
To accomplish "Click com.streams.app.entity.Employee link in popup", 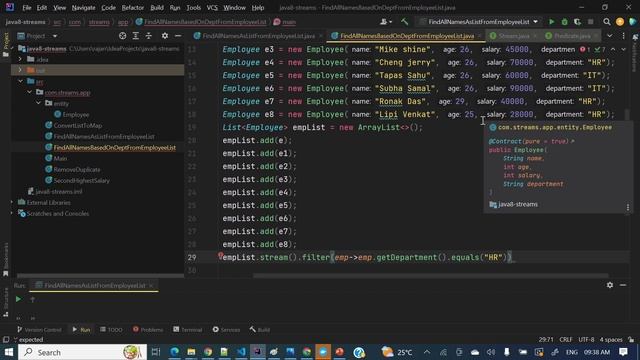I will click(x=555, y=127).
